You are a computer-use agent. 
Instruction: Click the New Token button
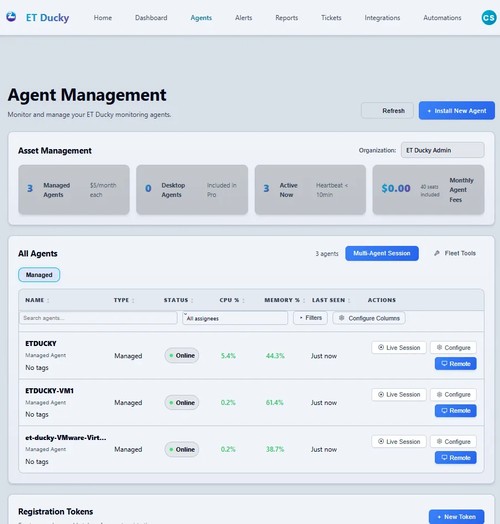456,517
